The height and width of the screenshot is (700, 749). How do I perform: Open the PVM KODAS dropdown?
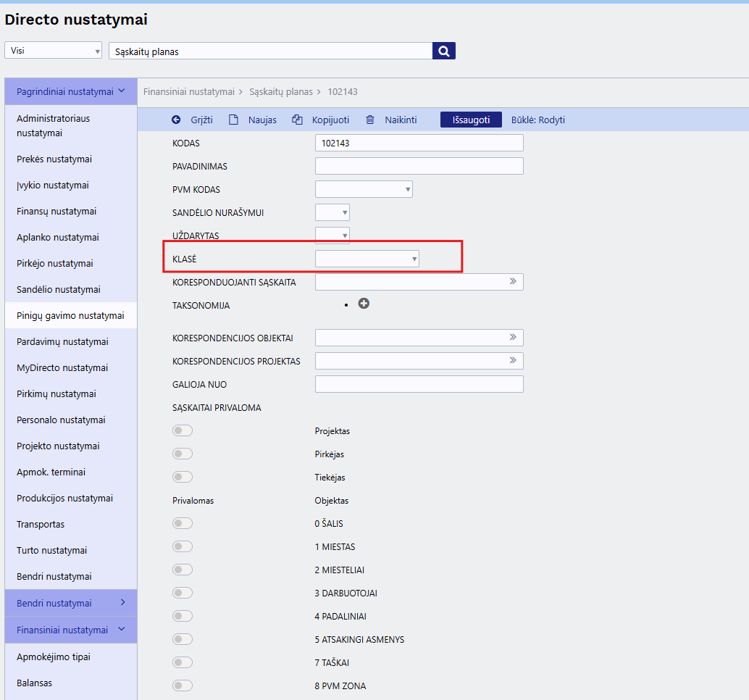pyautogui.click(x=364, y=190)
